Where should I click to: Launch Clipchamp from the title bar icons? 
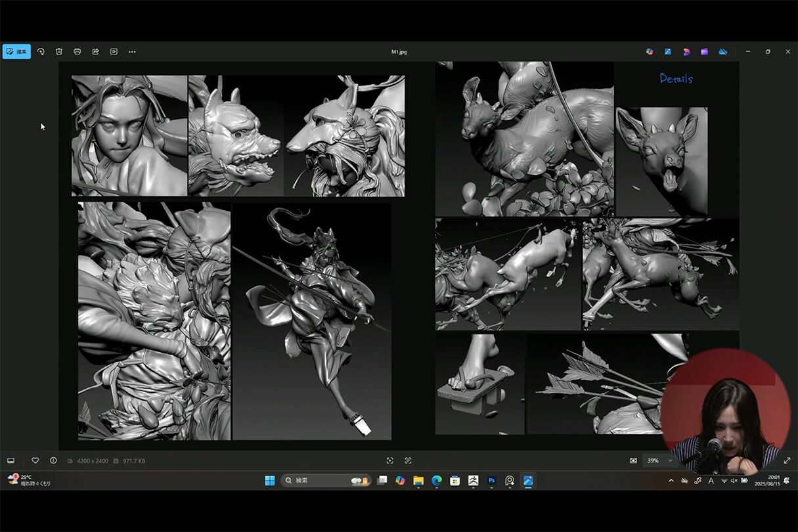tap(704, 51)
